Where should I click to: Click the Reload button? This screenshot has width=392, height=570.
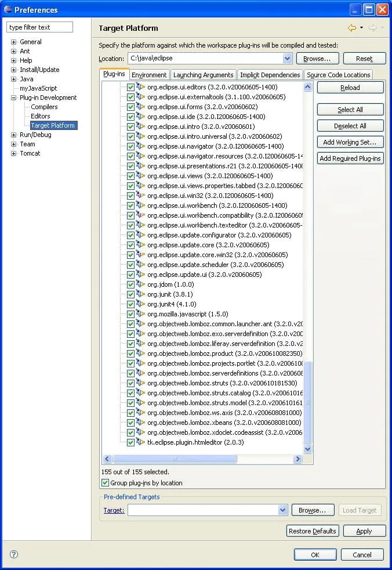point(350,88)
